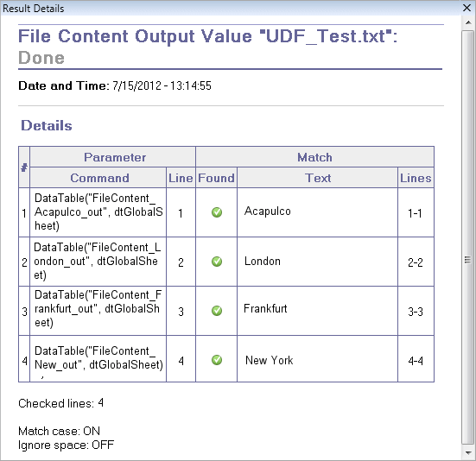This screenshot has width=476, height=461.
Task: Close the Result Details window
Action: click(466, 8)
